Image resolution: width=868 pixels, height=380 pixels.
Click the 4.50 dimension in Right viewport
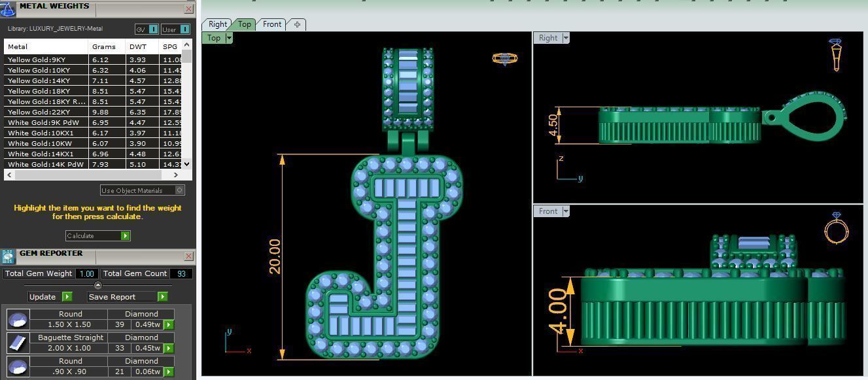tap(553, 125)
